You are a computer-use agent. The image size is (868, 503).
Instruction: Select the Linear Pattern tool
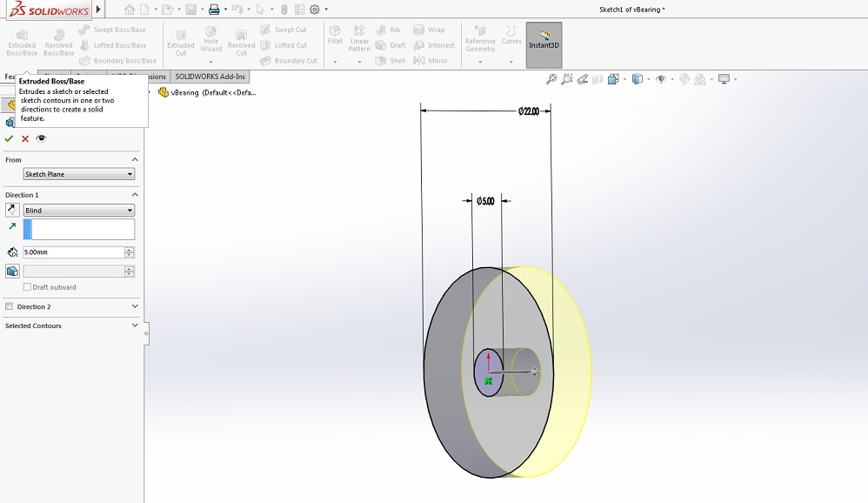(359, 39)
